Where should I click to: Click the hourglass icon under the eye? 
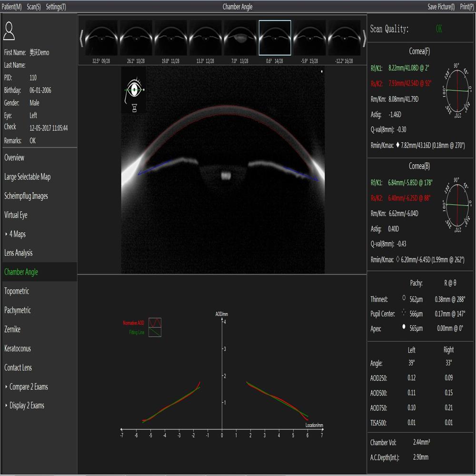pyautogui.click(x=135, y=108)
